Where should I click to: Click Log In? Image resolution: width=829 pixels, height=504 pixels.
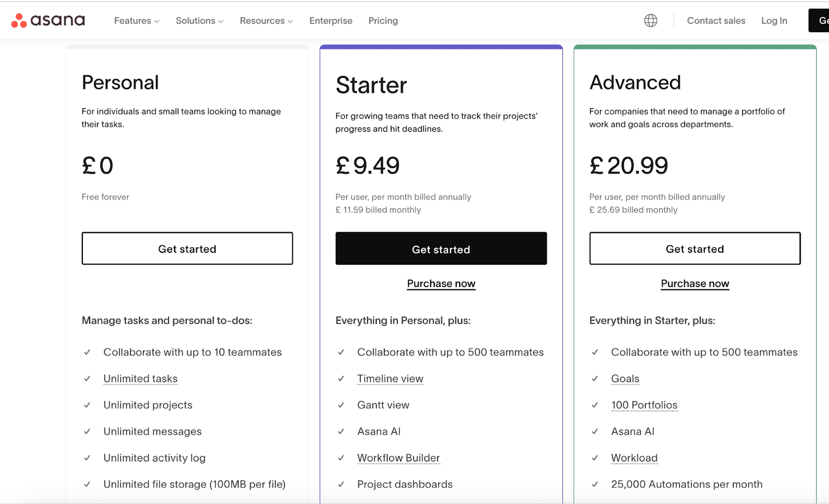(x=774, y=21)
